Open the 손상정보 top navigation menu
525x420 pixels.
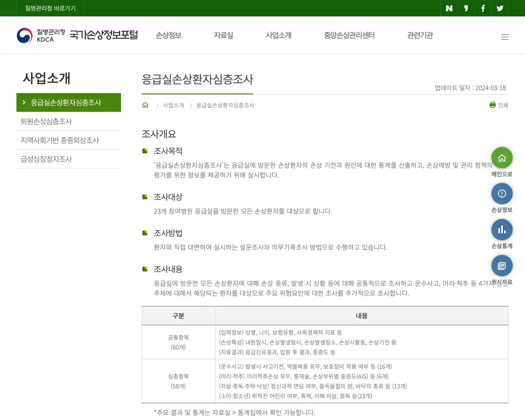pyautogui.click(x=169, y=35)
